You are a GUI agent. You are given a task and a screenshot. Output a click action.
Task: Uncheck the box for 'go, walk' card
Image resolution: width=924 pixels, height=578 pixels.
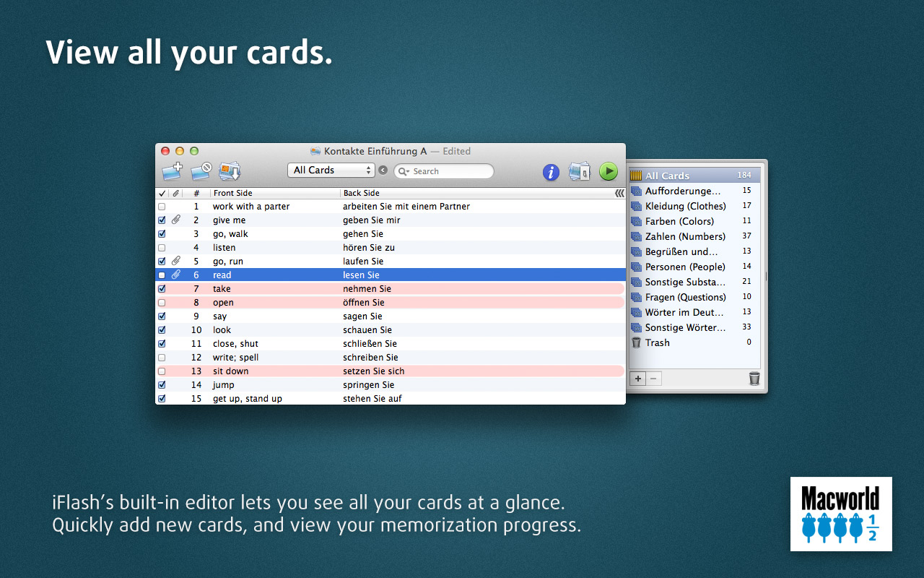coord(162,234)
